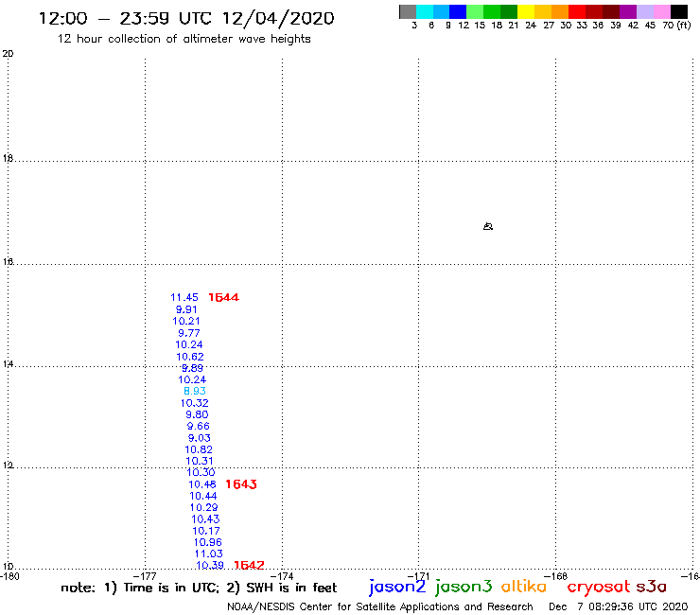This screenshot has width=700, height=615.
Task: Click the value 10.44
Action: coord(203,496)
